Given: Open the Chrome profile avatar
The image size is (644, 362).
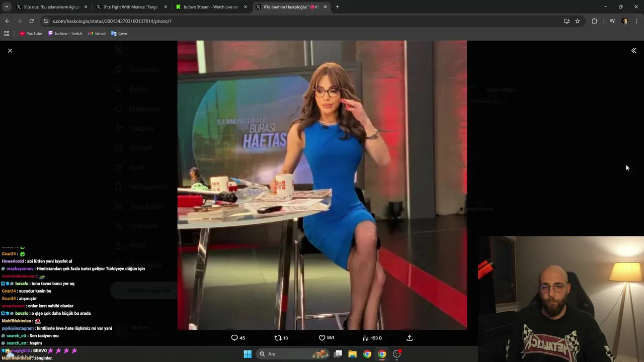Looking at the screenshot, I should click(624, 21).
